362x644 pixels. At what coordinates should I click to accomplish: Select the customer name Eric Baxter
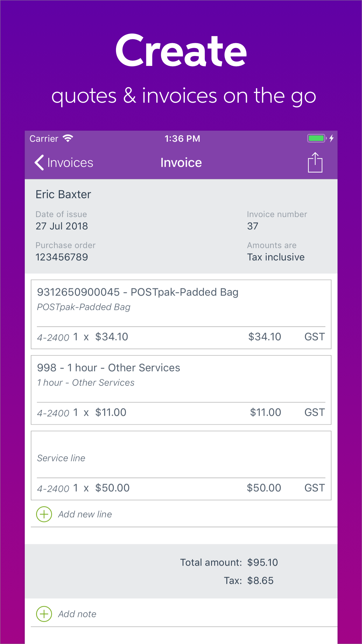tap(63, 194)
